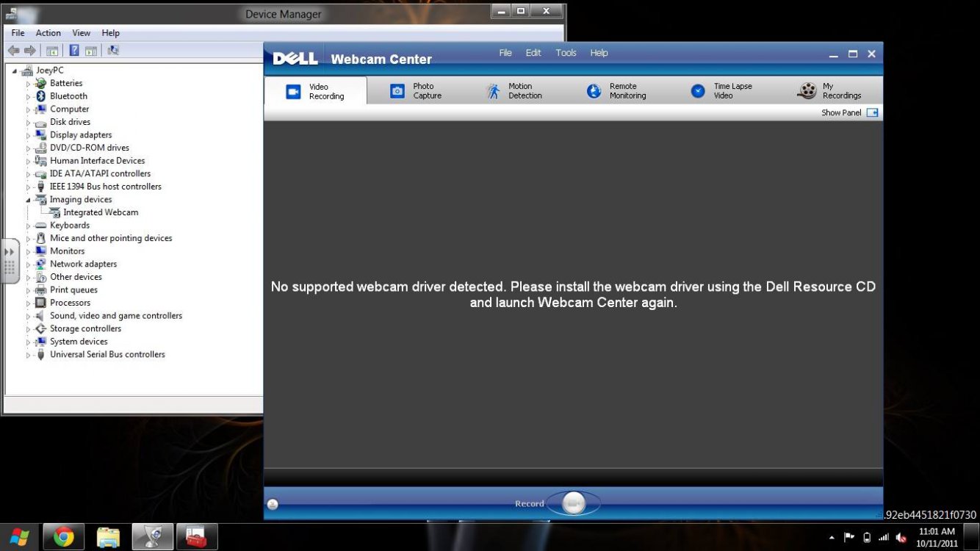Open Google Chrome from the taskbar
This screenshot has width=980, height=551.
point(63,538)
